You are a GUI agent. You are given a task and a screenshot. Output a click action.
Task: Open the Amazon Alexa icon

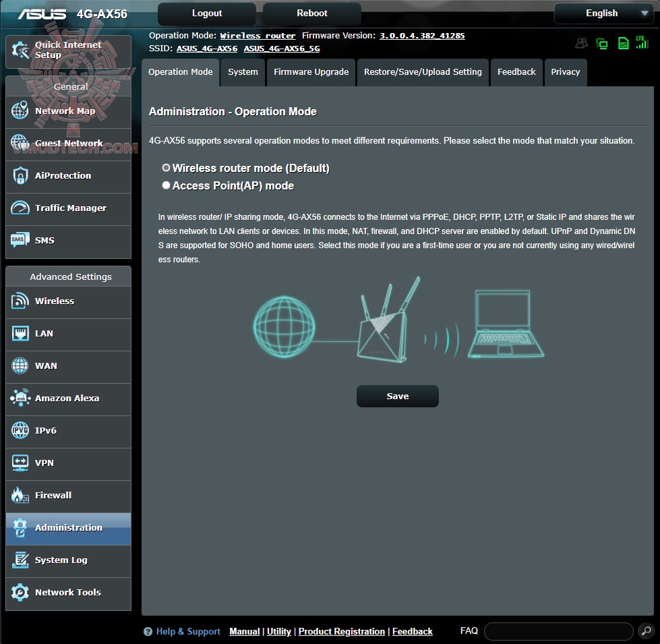(x=20, y=398)
